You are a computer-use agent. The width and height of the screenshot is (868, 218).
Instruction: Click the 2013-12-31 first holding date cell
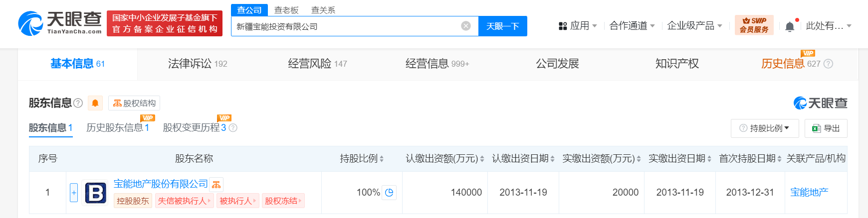point(750,192)
